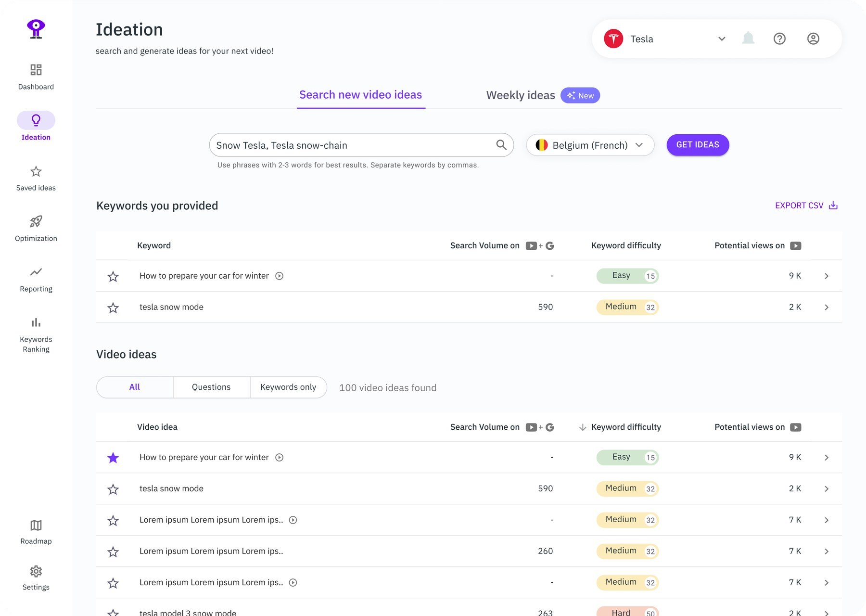The width and height of the screenshot is (866, 616).
Task: Star 'tesla snow mode' in Video ideas table
Action: [113, 489]
